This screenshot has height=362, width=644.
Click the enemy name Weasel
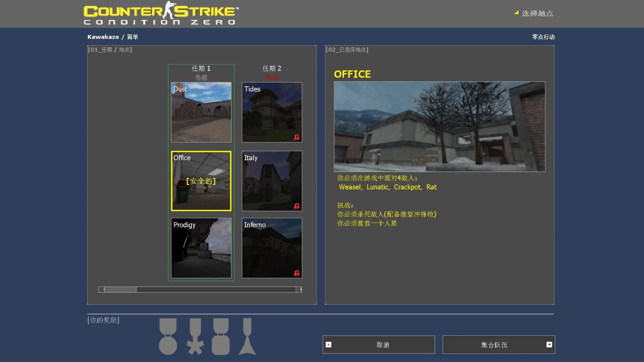[x=351, y=187]
